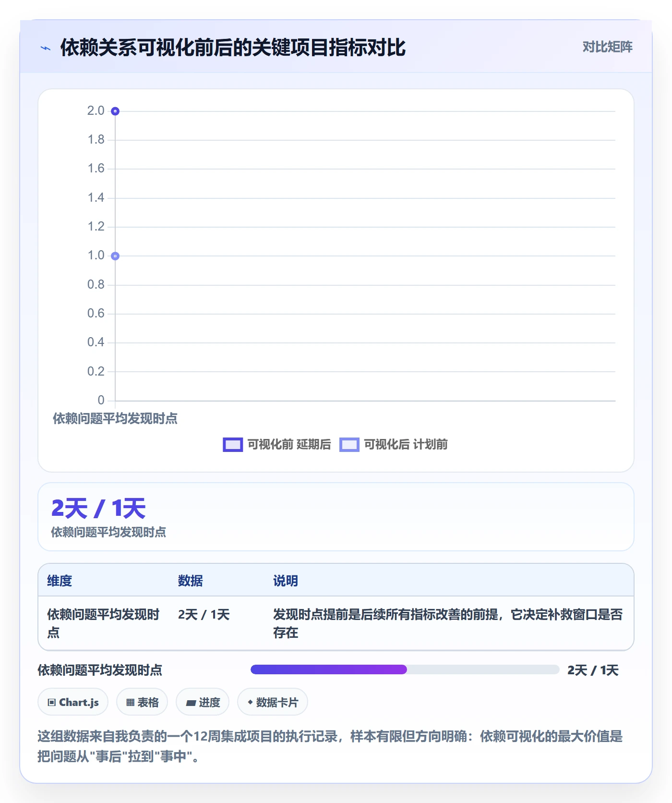Viewport: 672px width, 803px height.
Task: Click the 依赖问题平均发现时点 x-axis label under the chart
Action: point(115,419)
